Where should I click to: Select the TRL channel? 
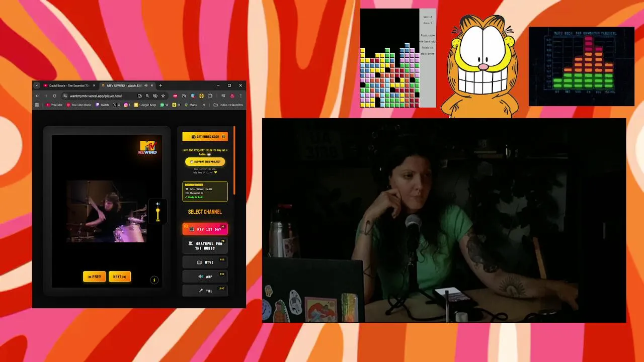click(205, 290)
